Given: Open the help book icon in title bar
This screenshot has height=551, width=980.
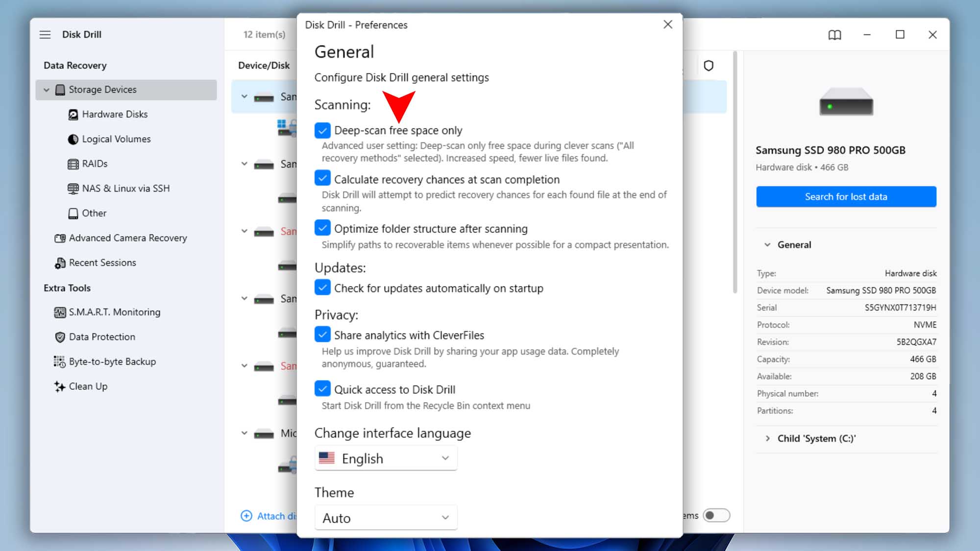Looking at the screenshot, I should coord(834,35).
